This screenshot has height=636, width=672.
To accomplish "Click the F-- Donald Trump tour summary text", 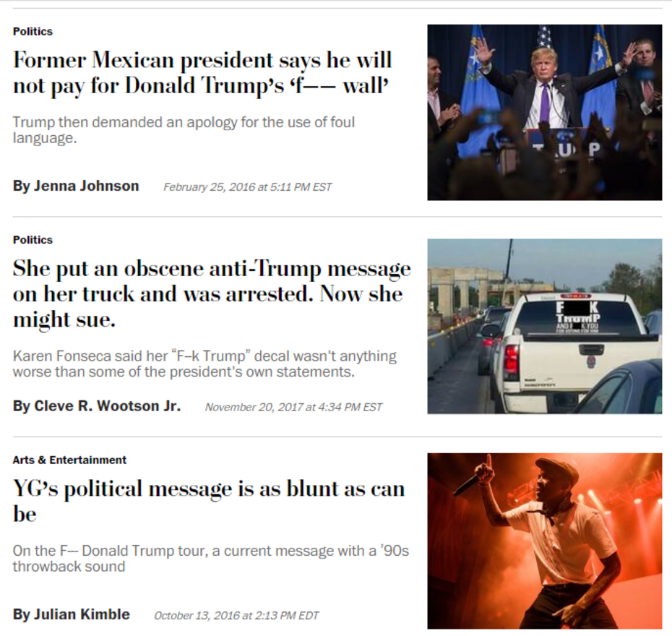I will point(211,559).
